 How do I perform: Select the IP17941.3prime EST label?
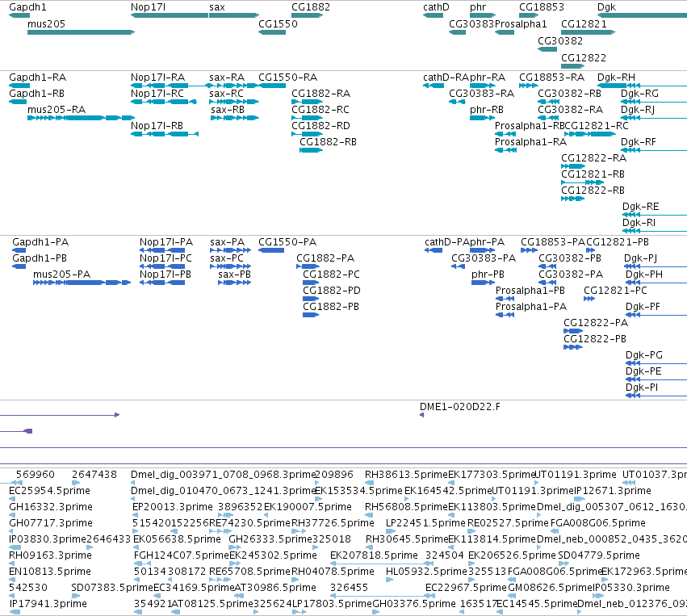pos(48,603)
